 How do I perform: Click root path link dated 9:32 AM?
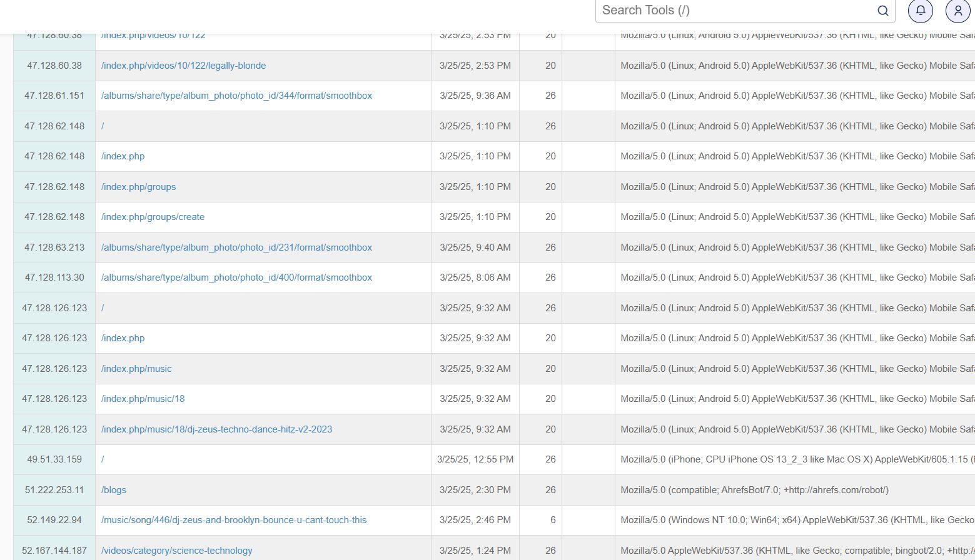pyautogui.click(x=103, y=308)
